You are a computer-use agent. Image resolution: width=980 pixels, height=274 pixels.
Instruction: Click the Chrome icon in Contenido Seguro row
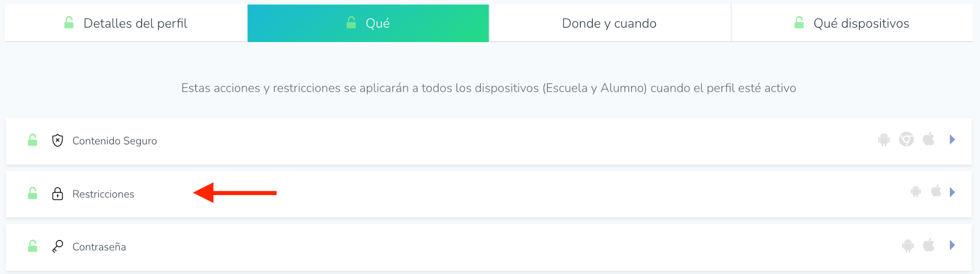pyautogui.click(x=906, y=140)
